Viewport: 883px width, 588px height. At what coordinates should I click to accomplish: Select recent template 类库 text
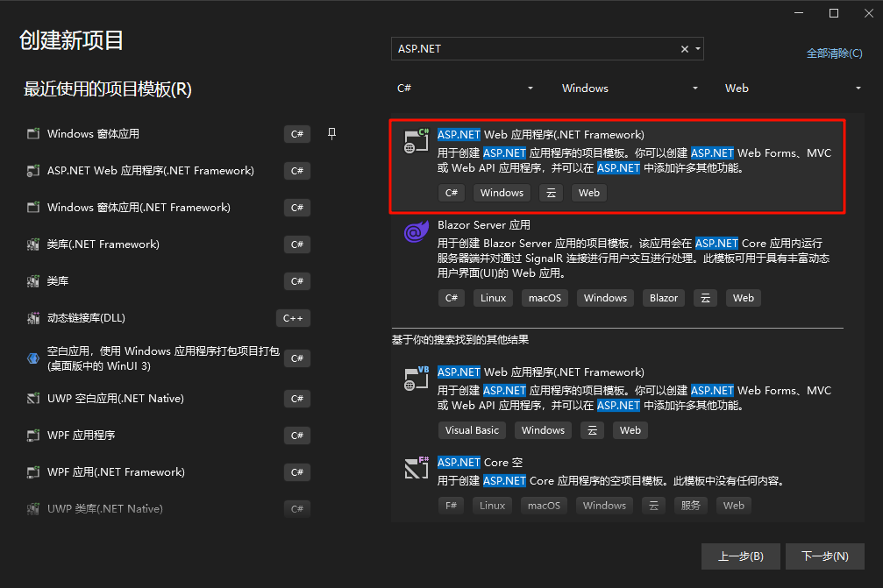58,281
